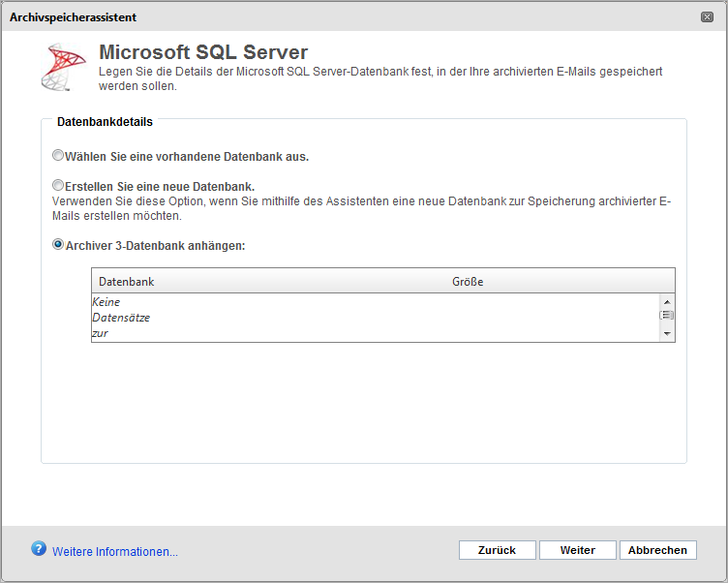Click the Datenbankdetails group label
The image size is (728, 583).
coord(105,122)
